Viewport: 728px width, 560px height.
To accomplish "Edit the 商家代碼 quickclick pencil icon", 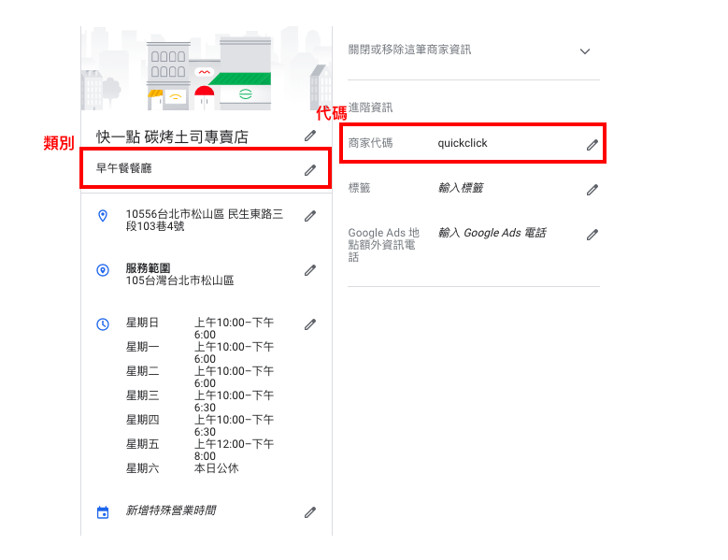I will [592, 145].
